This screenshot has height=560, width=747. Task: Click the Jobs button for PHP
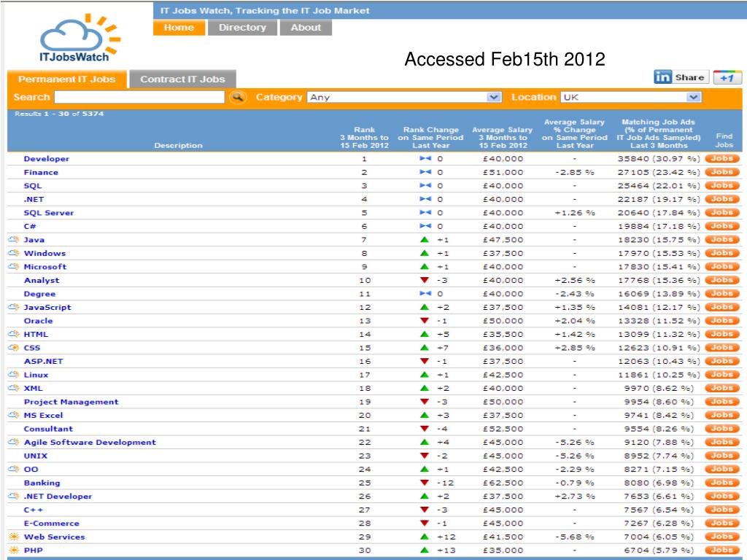(x=722, y=550)
